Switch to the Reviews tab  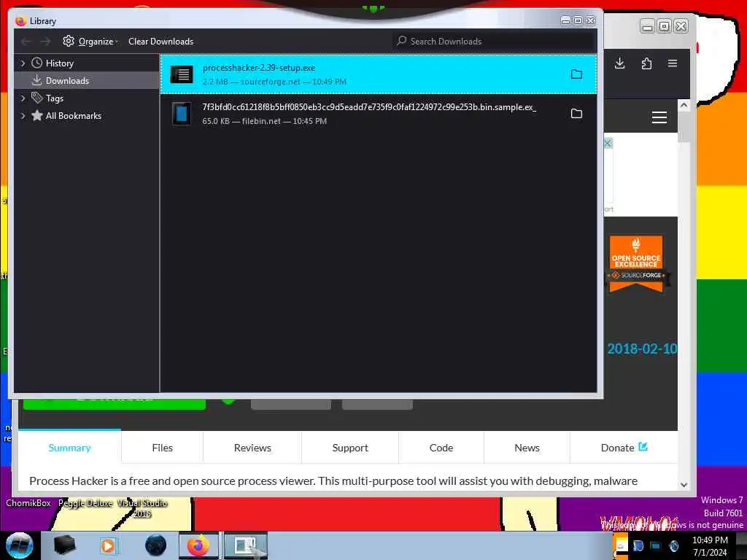coord(252,448)
